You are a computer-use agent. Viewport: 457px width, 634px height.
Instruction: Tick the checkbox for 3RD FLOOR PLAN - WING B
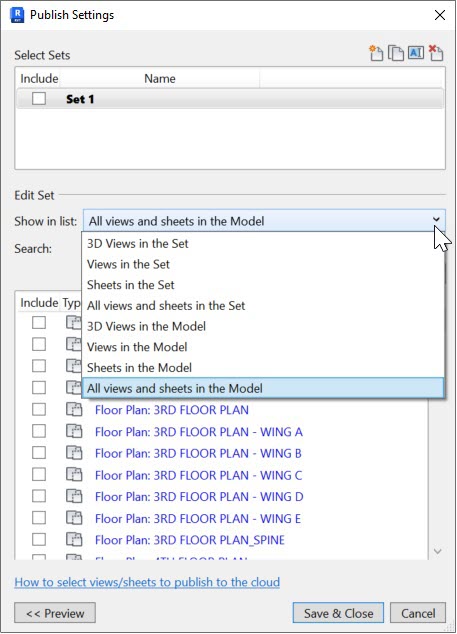pyautogui.click(x=39, y=453)
